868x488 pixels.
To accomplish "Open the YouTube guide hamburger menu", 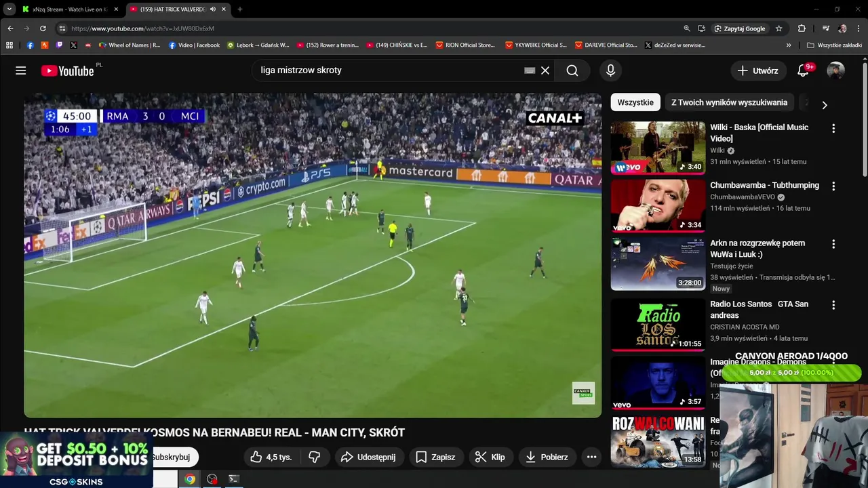I will 21,70.
